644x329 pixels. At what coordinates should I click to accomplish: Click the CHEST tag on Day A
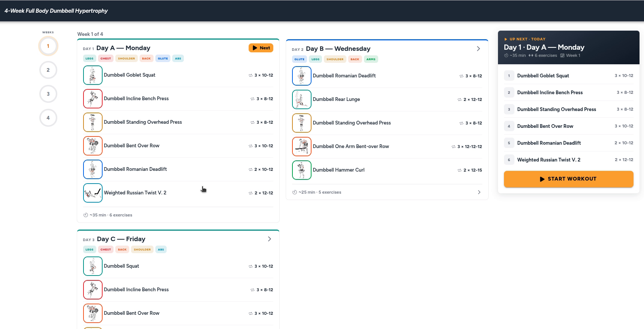(x=106, y=58)
